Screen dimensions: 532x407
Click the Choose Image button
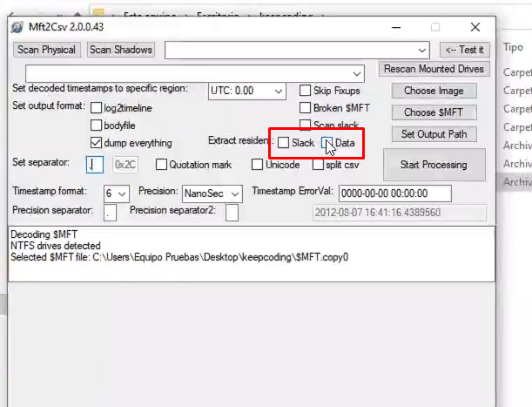pos(434,91)
